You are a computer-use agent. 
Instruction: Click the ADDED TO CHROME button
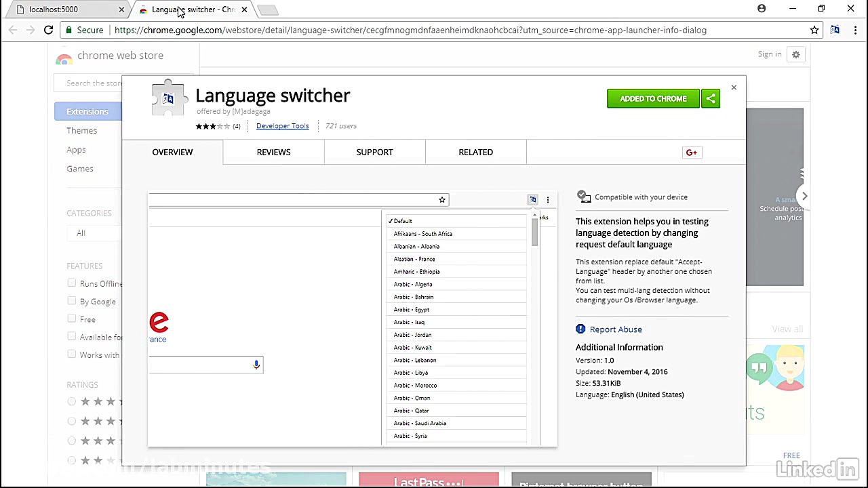coord(653,98)
